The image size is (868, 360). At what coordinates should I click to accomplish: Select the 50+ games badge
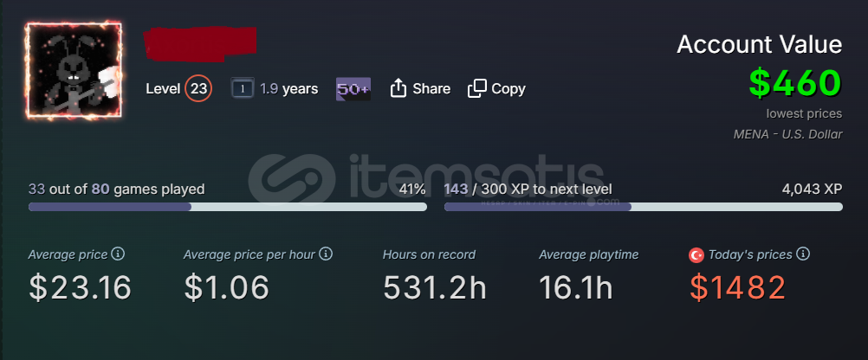click(353, 88)
